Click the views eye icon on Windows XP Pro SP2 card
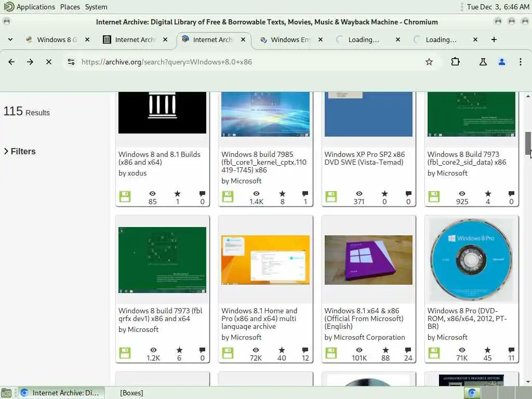The height and width of the screenshot is (399, 532). (x=359, y=194)
